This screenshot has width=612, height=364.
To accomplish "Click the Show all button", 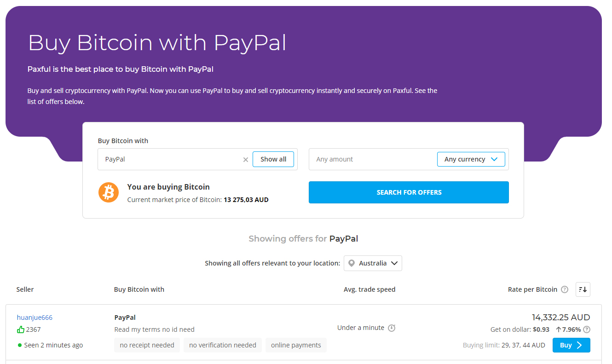I will 273,159.
